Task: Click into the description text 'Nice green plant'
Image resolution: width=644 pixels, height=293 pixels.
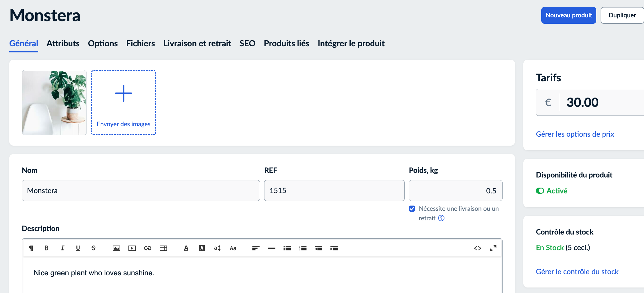Action: (x=94, y=273)
